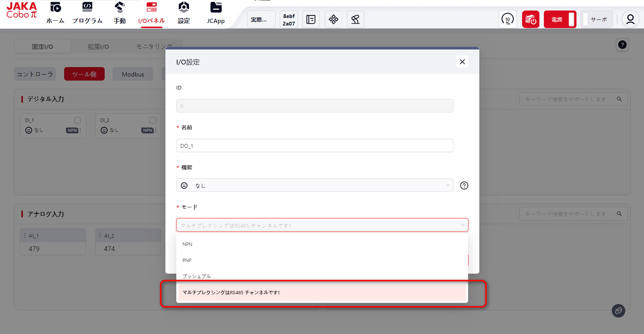
Task: Toggle the DI_1 digital input checkbox
Action: pos(77,120)
